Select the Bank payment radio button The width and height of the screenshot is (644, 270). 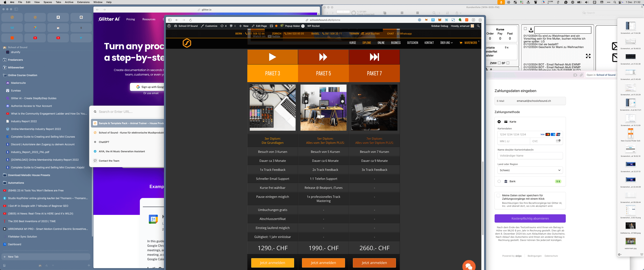coord(499,181)
